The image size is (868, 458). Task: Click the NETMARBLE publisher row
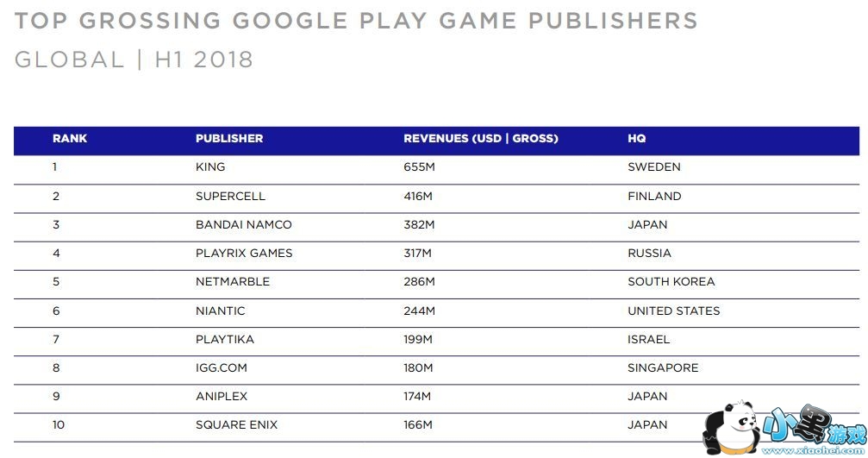pyautogui.click(x=233, y=281)
